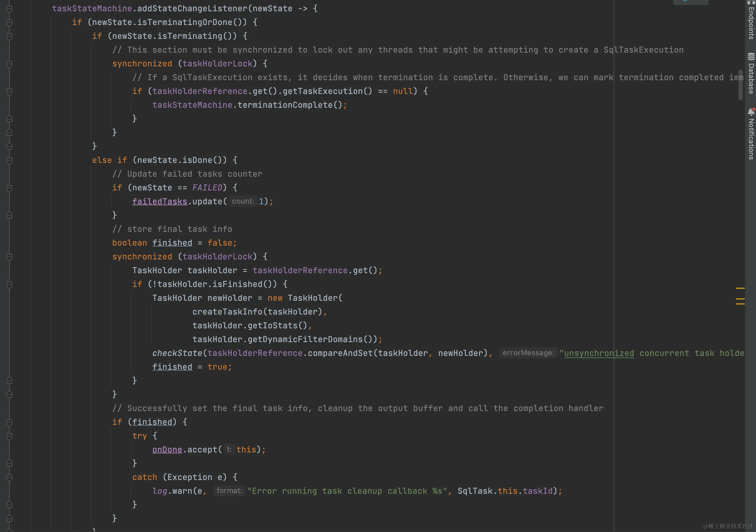Click the checkState method call
Viewport: 756px width, 532px height.
tap(177, 353)
